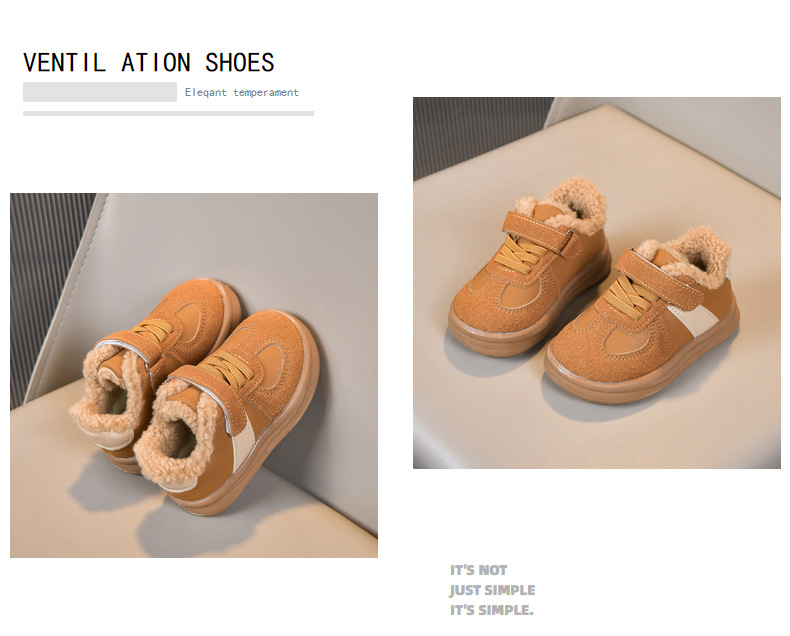The image size is (790, 636).
Task: Click the fleece lining of the right photo's back shoe
Action: click(x=572, y=204)
